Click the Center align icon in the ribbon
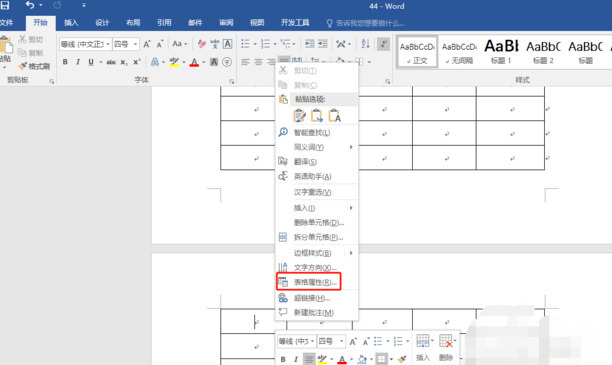Viewport: 612px width, 365px height. click(258, 62)
